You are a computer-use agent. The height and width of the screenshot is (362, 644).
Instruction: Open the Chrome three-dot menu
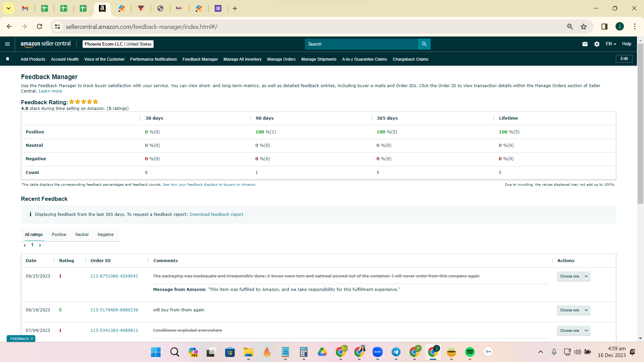[635, 26]
